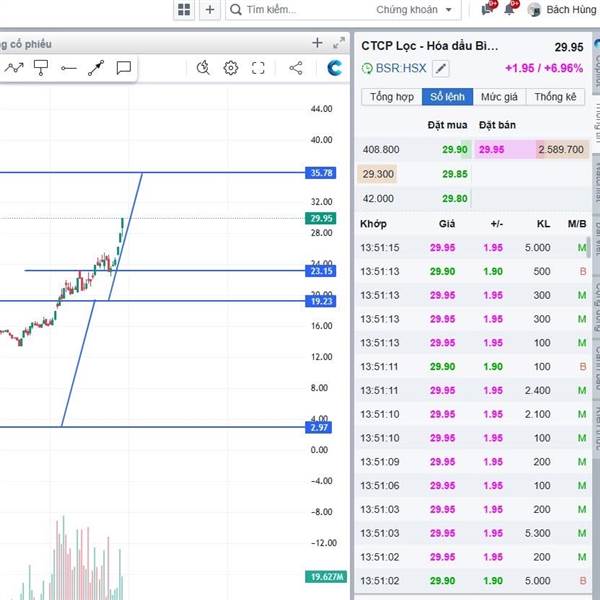Click the ask price 29.95 cell
The image size is (600, 600).
pyautogui.click(x=492, y=150)
